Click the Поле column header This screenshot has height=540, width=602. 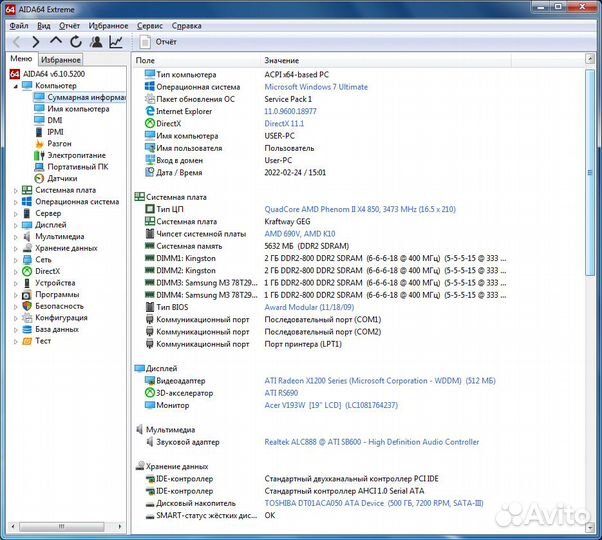coord(197,60)
